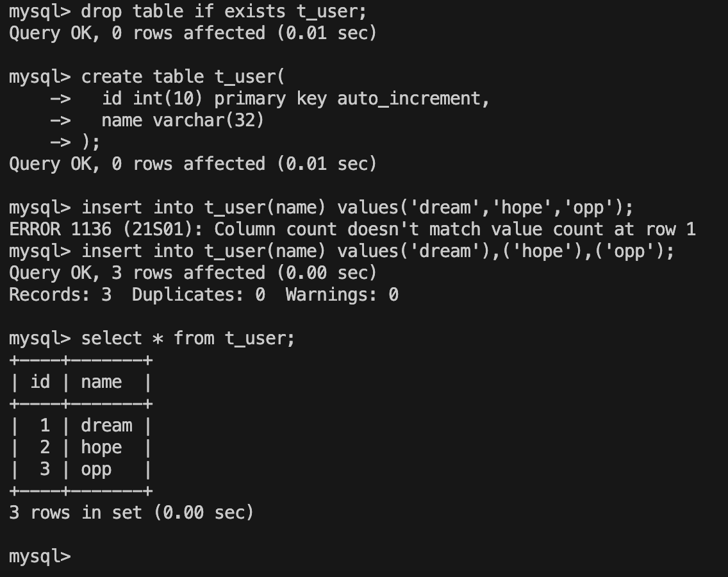Click the ERROR 1136 message line
This screenshot has width=728, height=577.
(352, 229)
